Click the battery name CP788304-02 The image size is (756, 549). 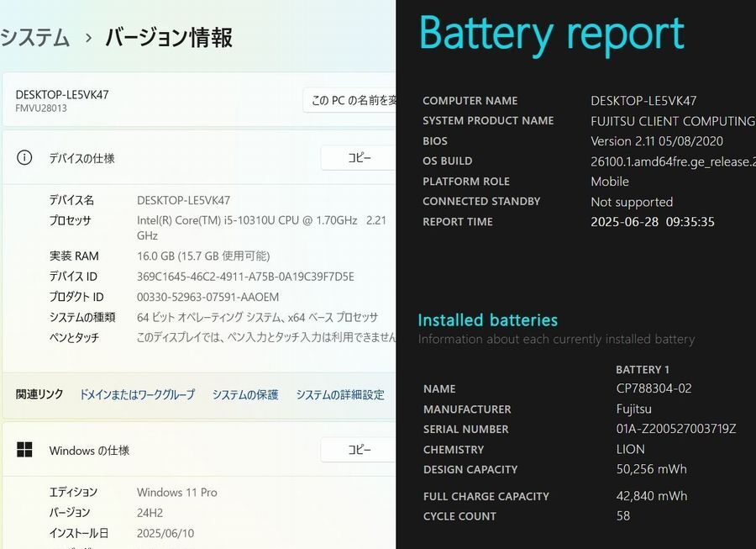(x=654, y=388)
